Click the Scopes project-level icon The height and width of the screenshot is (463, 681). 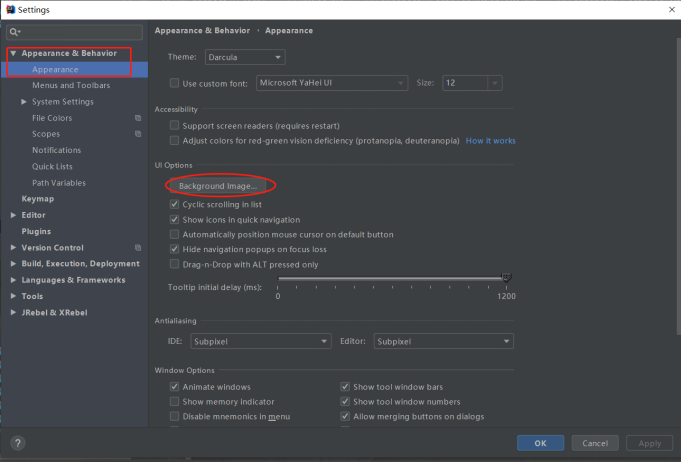click(138, 134)
